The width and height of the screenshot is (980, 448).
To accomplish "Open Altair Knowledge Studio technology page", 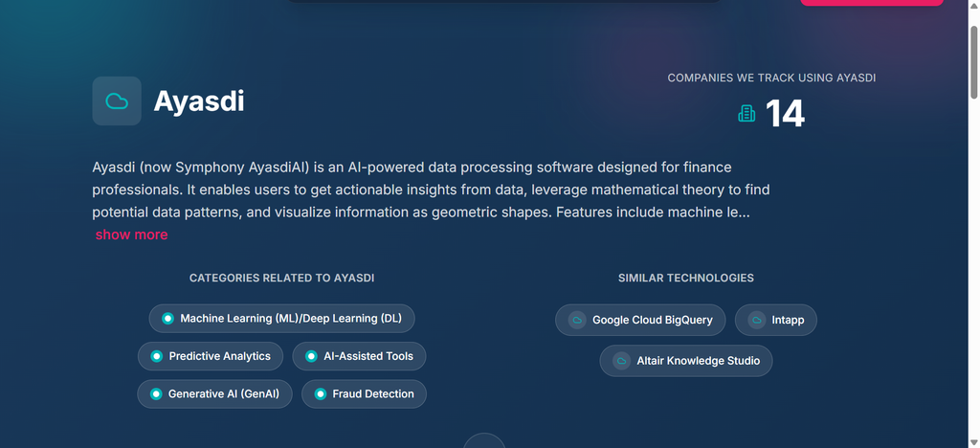I will (x=686, y=361).
